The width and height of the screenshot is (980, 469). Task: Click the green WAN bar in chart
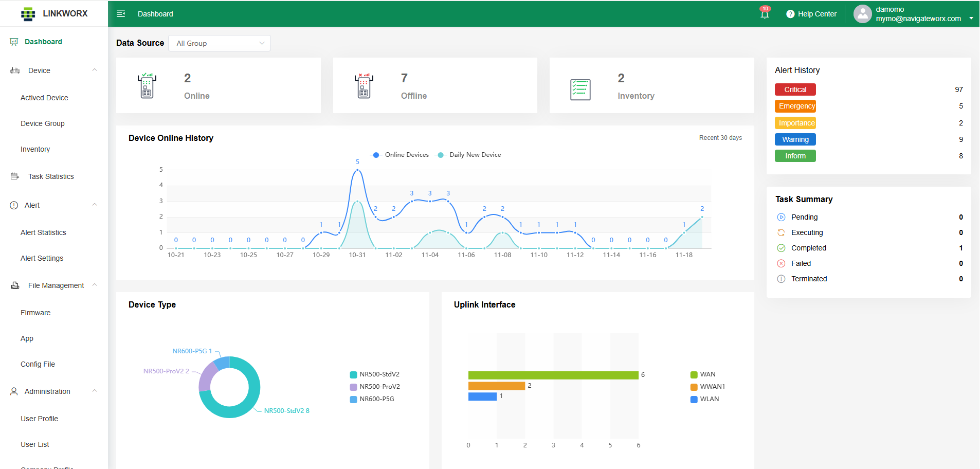tap(553, 375)
